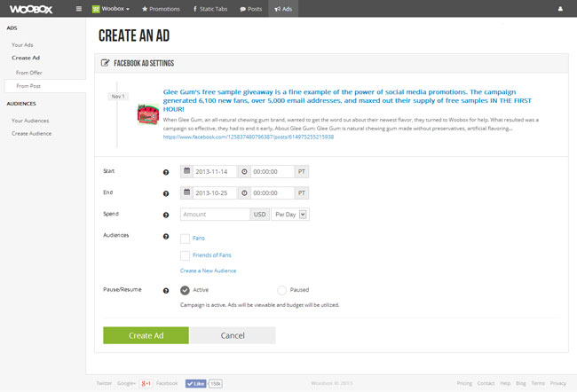
Task: Show help for Pause/Resume
Action: 166,291
